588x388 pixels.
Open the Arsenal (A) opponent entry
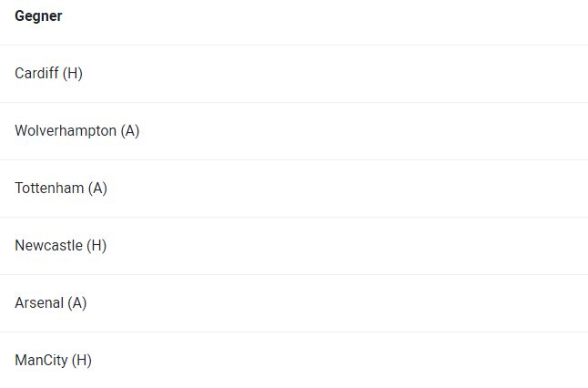tap(50, 303)
